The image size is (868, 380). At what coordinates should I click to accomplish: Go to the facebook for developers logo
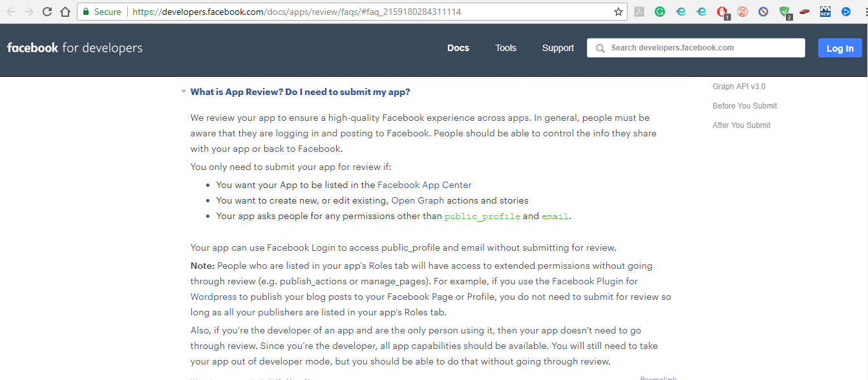point(74,48)
